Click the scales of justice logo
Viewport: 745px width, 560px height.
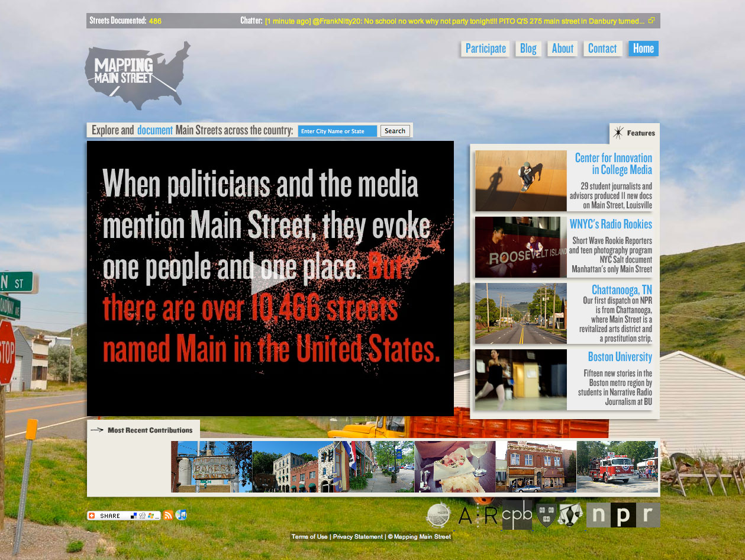(570, 516)
